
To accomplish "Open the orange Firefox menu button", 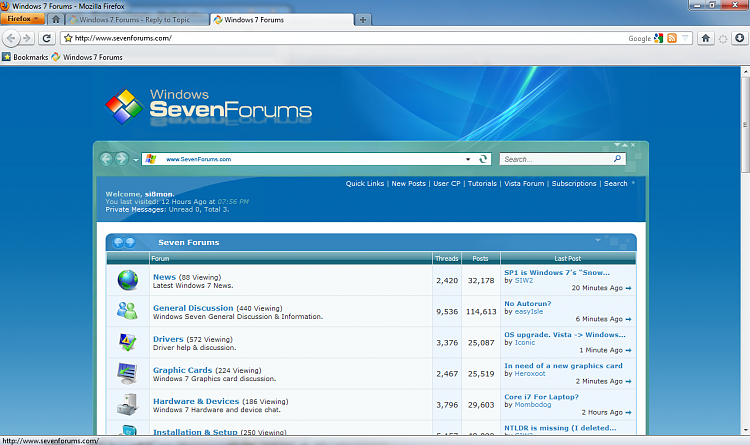I will [x=22, y=19].
